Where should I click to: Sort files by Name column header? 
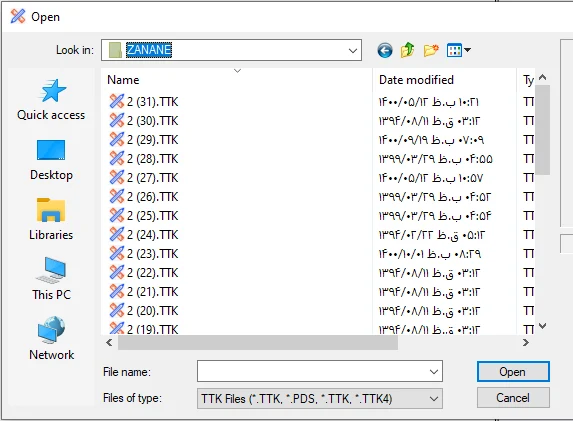(123, 80)
